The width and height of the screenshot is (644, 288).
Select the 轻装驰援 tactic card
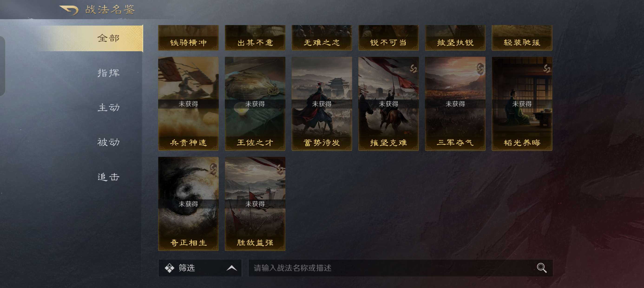[522, 38]
